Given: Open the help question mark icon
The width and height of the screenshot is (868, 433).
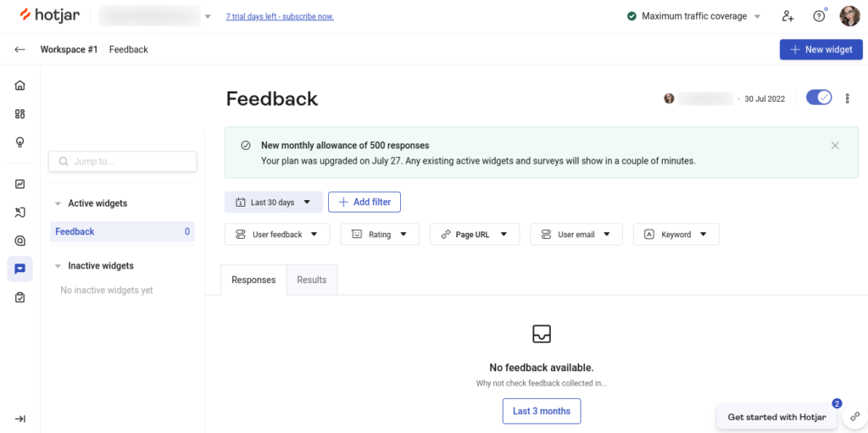Looking at the screenshot, I should (819, 16).
